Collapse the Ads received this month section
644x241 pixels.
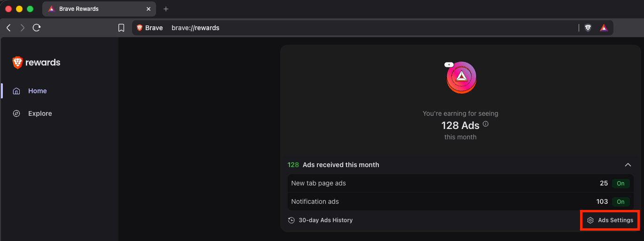click(x=628, y=165)
